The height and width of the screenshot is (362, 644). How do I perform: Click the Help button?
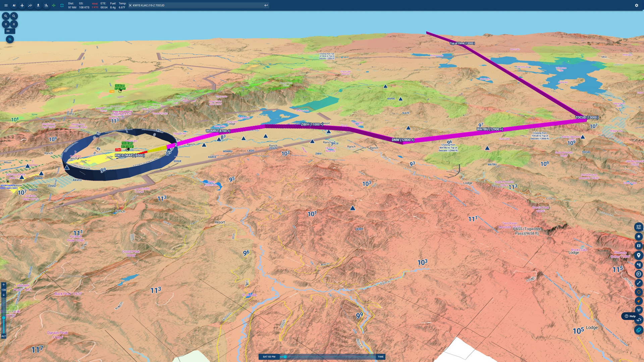pos(630,316)
